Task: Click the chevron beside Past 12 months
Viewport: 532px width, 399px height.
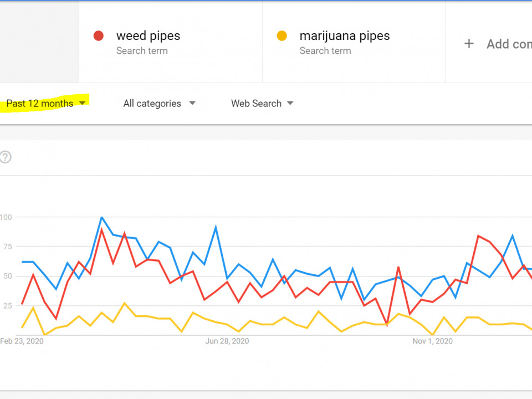Action: coord(82,103)
